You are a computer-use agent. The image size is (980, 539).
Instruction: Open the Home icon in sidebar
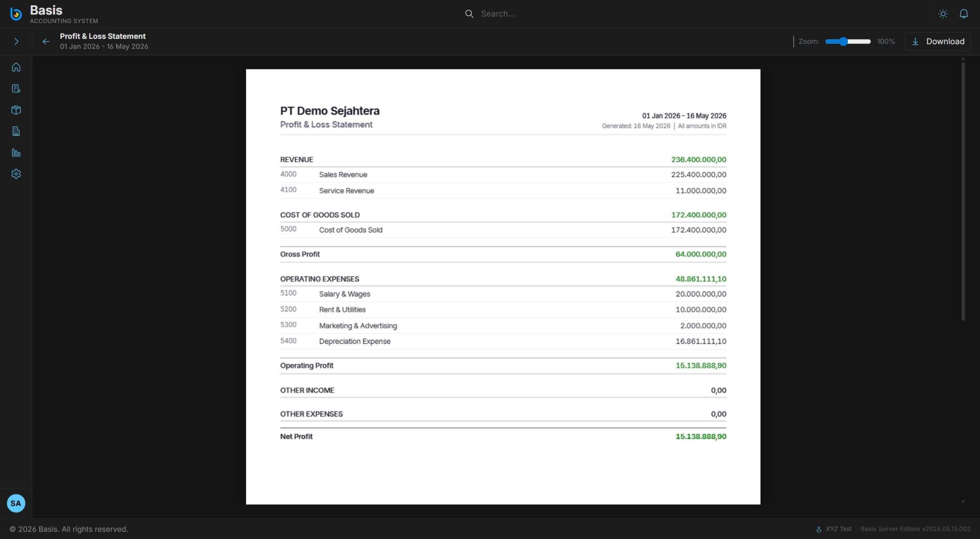click(16, 67)
